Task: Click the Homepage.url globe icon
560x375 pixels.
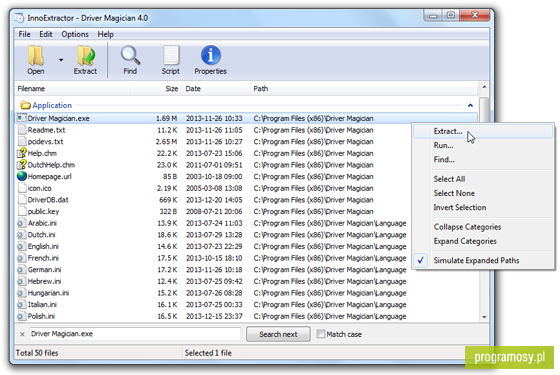Action: pos(22,176)
